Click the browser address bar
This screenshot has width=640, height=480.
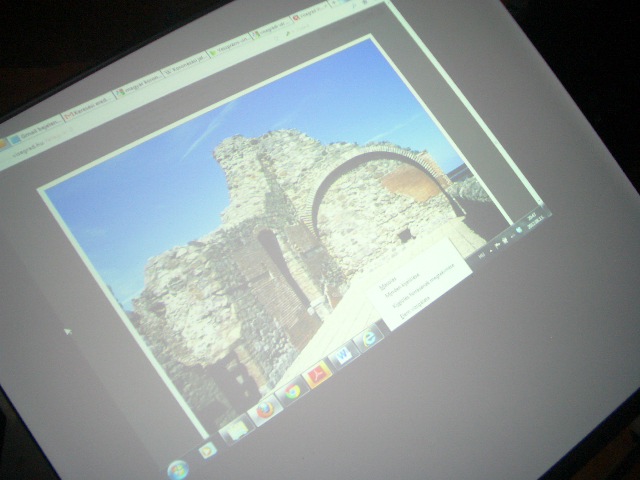pyautogui.click(x=60, y=151)
